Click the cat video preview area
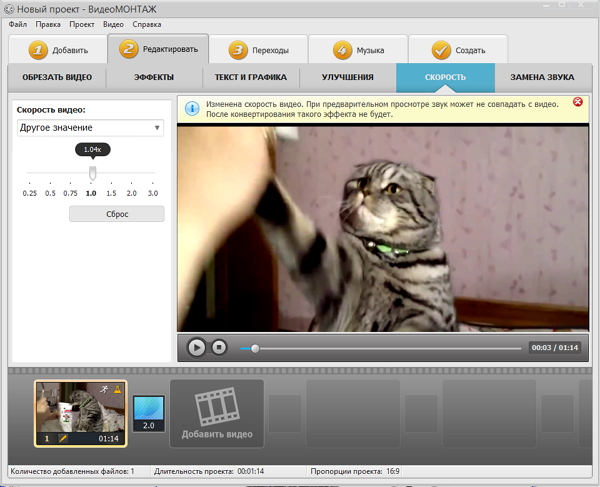The width and height of the screenshot is (600, 487). coord(383,229)
